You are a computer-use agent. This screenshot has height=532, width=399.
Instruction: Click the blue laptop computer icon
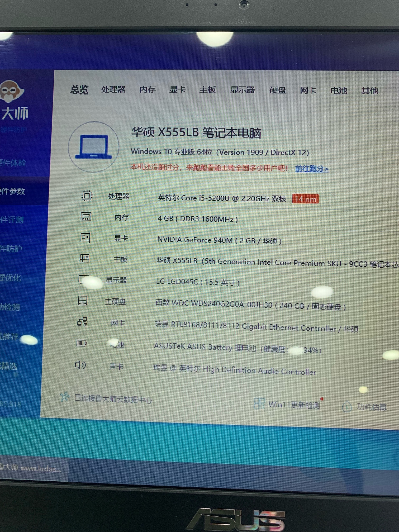(94, 147)
